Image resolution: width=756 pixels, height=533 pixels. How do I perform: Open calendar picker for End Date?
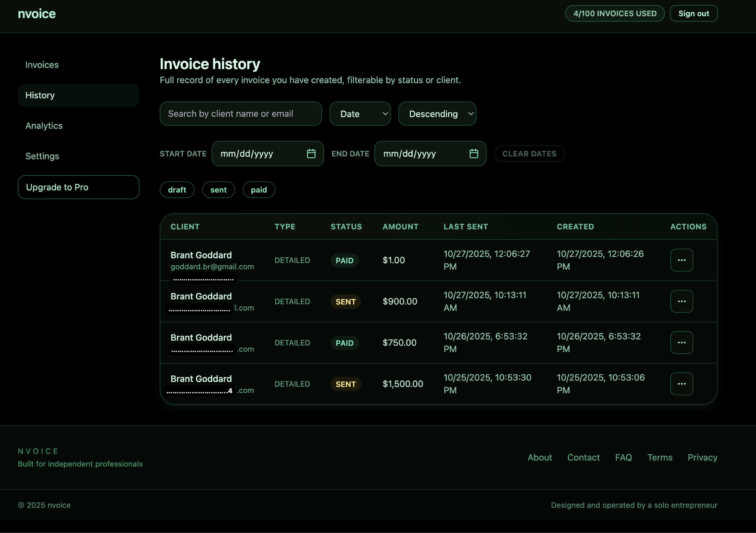pyautogui.click(x=474, y=154)
